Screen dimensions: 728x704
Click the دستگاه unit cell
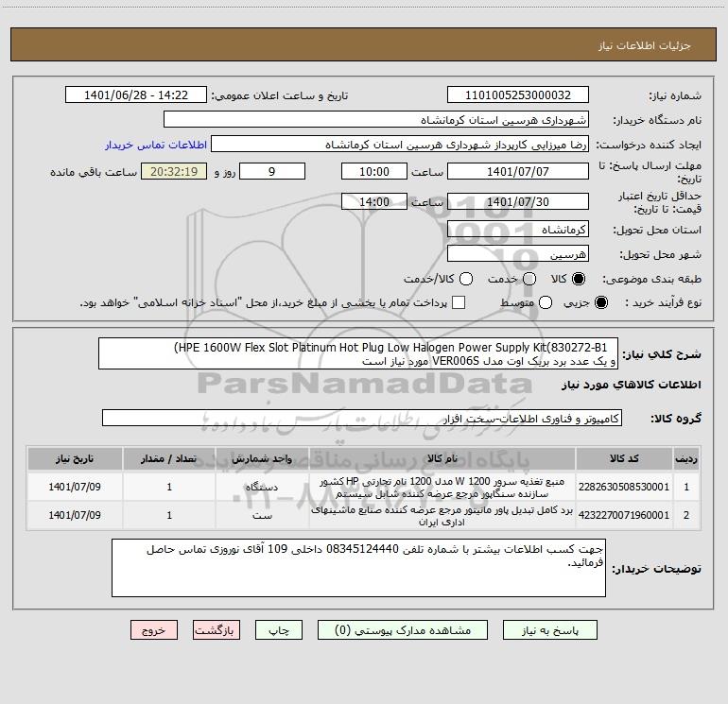[x=262, y=487]
